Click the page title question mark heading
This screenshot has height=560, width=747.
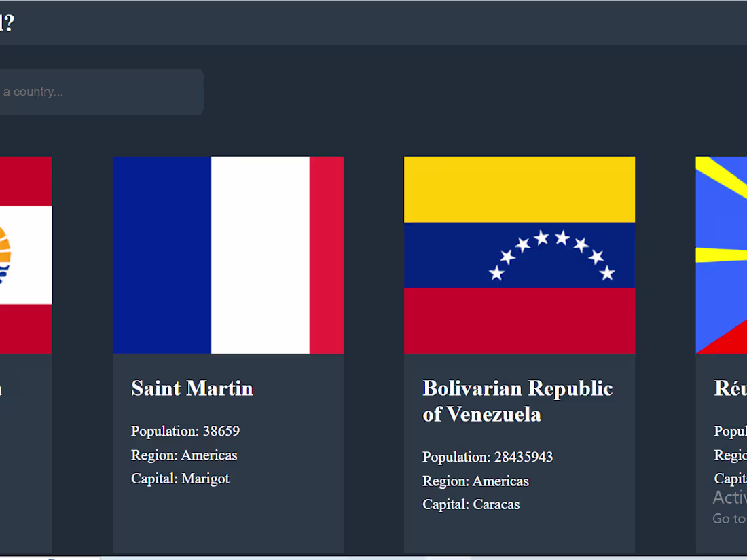8,22
